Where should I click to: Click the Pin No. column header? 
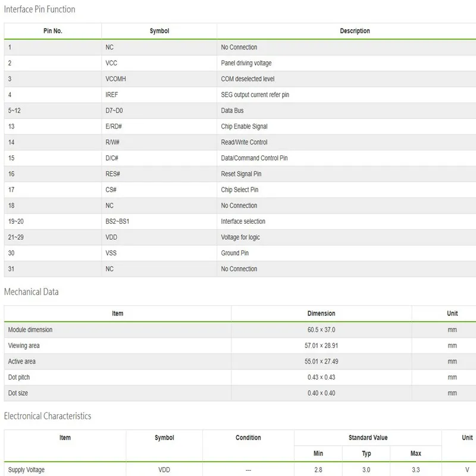(53, 31)
